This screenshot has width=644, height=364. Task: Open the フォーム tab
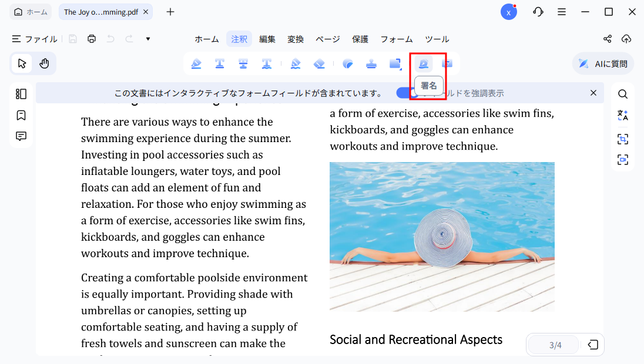tap(396, 39)
